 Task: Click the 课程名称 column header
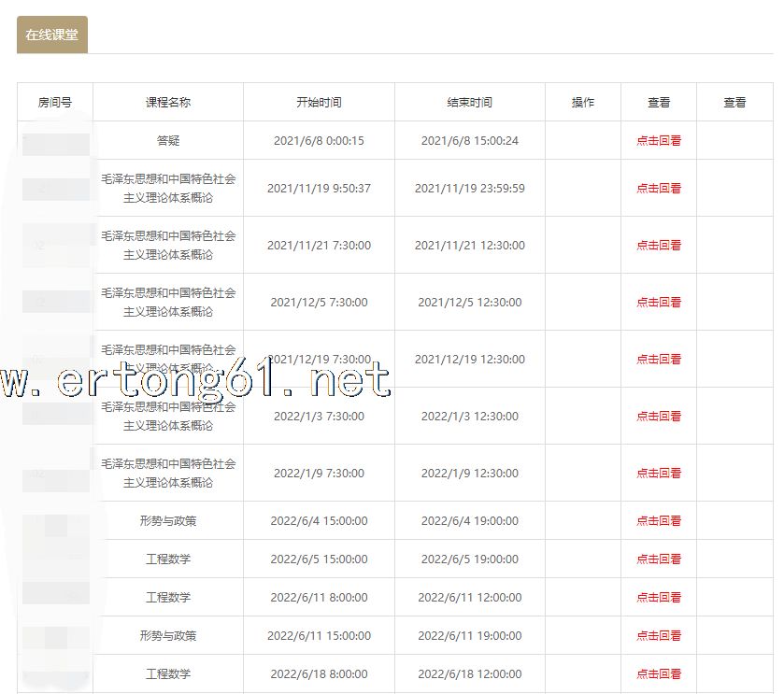[168, 103]
